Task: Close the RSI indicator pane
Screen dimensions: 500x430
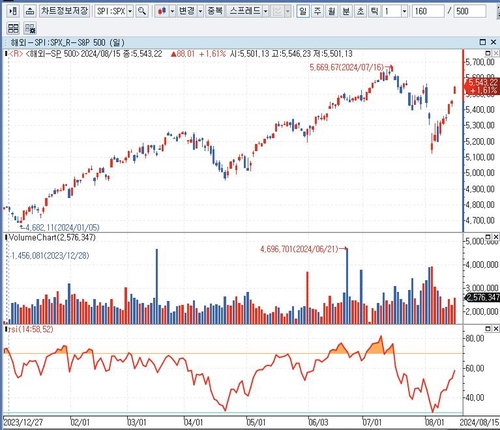Action: tap(496, 329)
